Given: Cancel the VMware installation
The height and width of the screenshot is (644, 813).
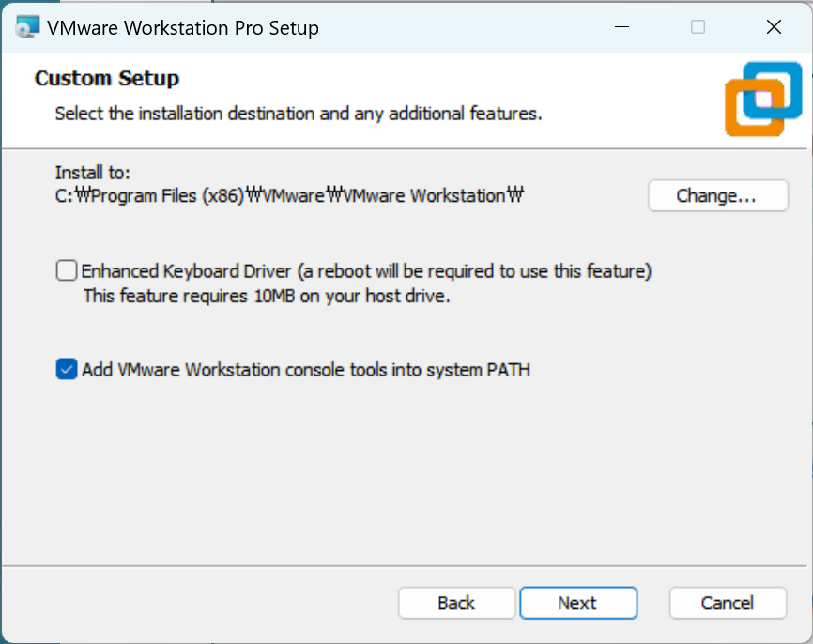Looking at the screenshot, I should click(x=728, y=603).
